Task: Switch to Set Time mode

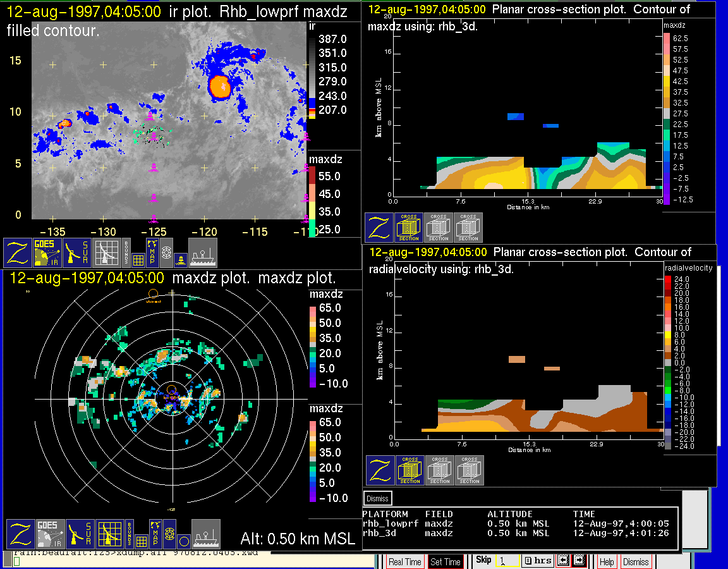Action: coord(445,561)
